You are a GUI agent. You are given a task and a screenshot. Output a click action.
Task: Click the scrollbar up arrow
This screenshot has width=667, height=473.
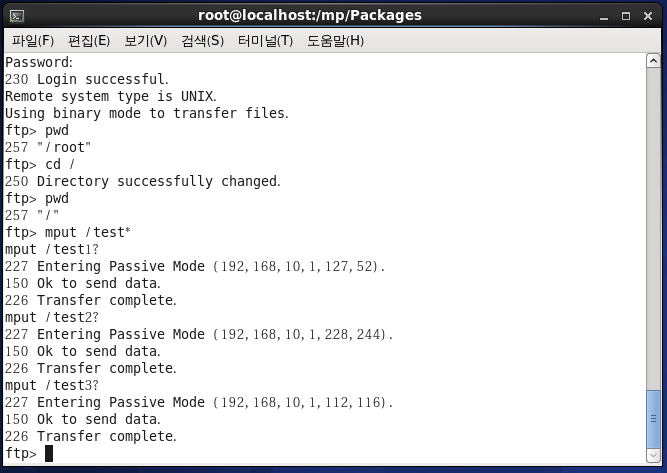[653, 61]
